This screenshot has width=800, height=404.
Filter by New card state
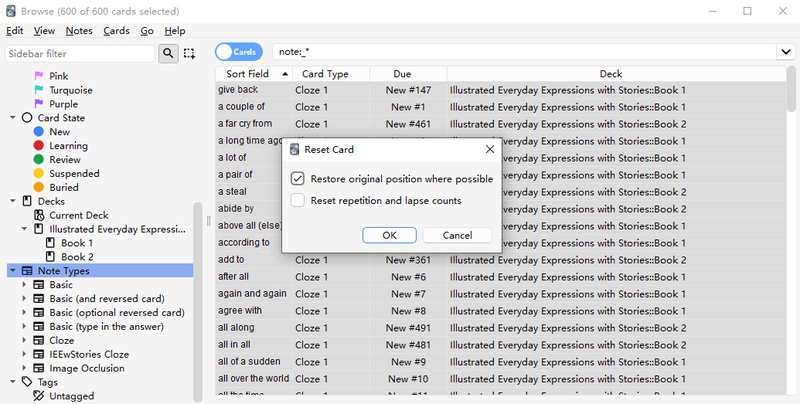[59, 132]
